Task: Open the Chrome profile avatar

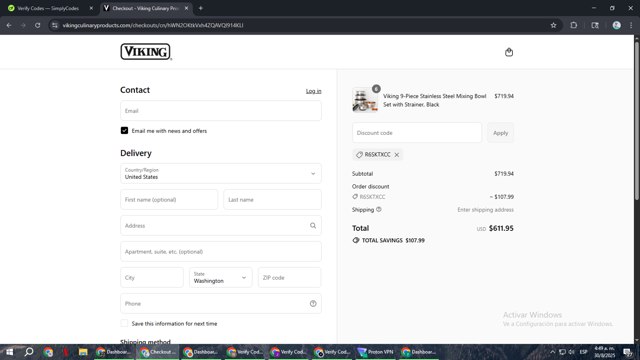Action: [616, 25]
